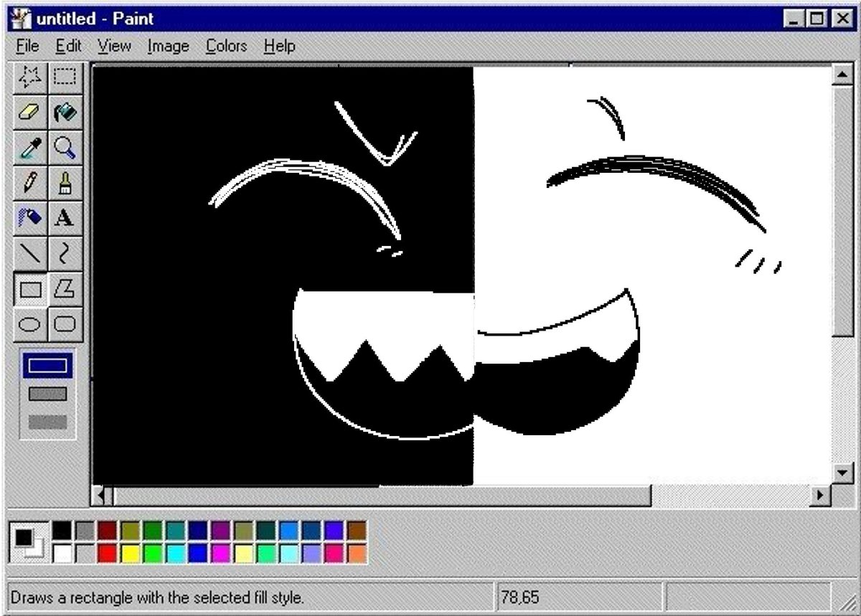
Task: Click vertical scrollbar up arrow
Action: pos(843,73)
